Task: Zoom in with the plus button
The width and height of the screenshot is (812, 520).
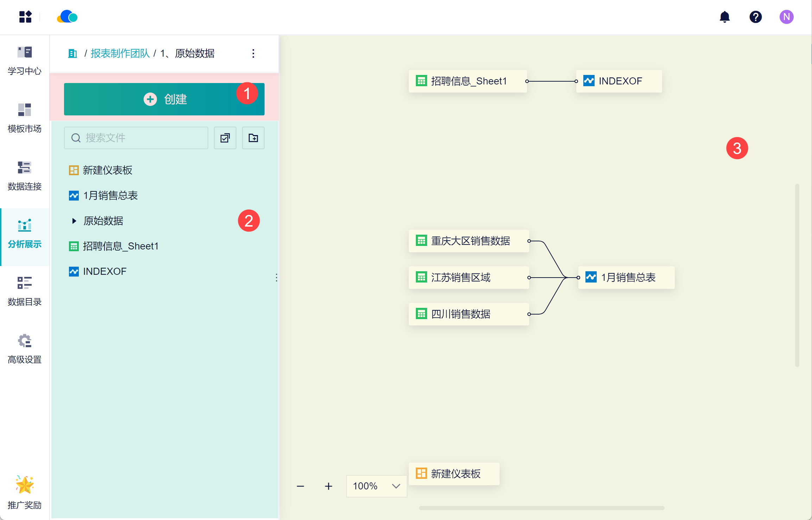Action: [329, 486]
